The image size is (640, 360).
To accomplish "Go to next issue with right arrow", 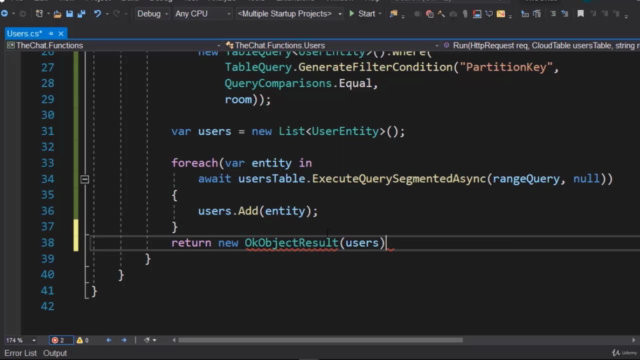I will (x=124, y=340).
